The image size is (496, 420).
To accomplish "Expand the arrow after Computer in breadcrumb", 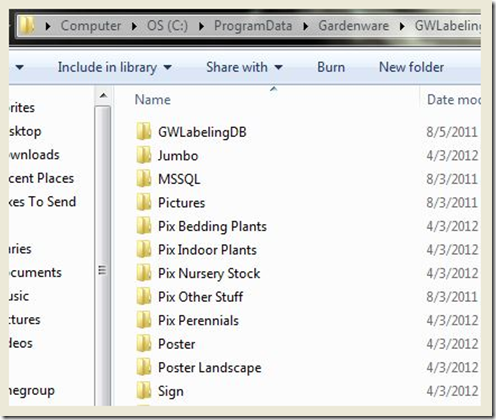I will pyautogui.click(x=134, y=26).
